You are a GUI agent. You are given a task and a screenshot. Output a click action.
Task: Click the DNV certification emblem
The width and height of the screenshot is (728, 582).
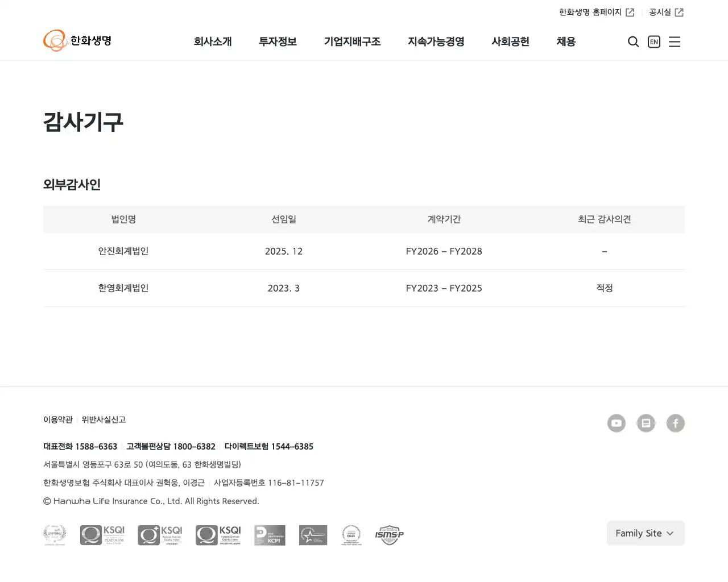coord(351,535)
